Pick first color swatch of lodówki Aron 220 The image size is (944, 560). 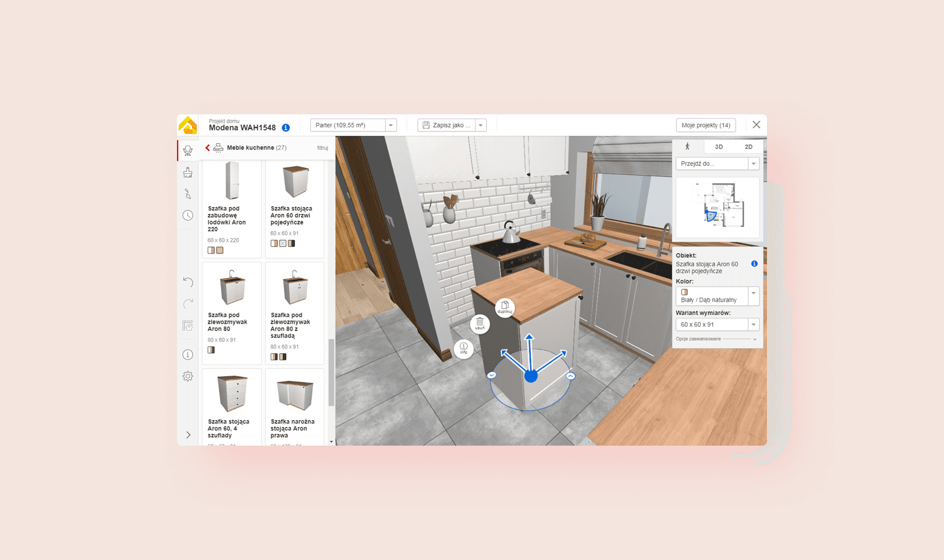coord(211,251)
